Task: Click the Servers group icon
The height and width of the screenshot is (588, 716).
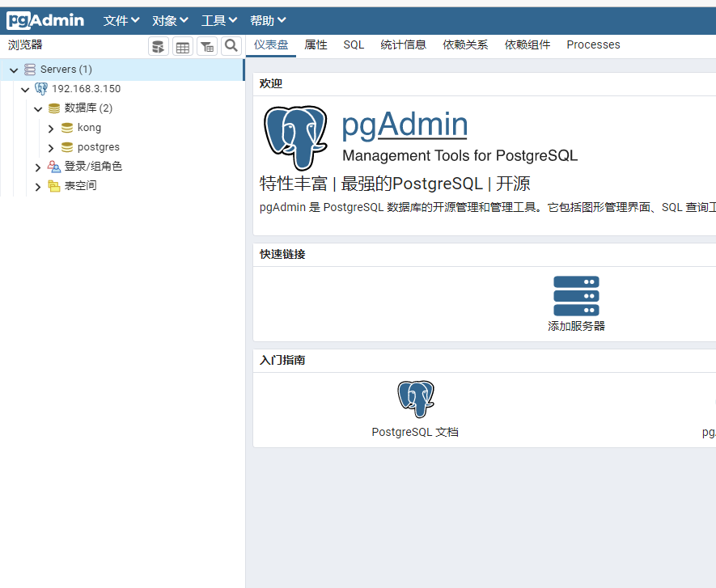Action: pyautogui.click(x=30, y=70)
